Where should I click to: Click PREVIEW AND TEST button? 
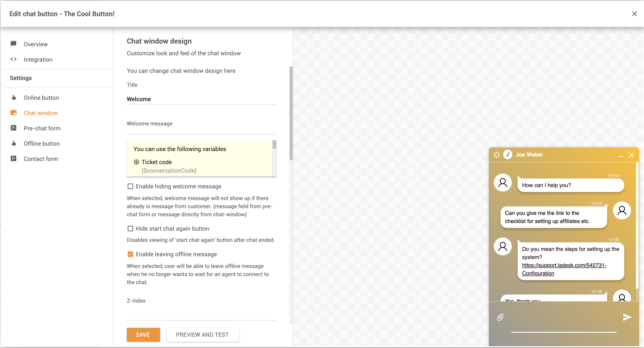tap(202, 335)
